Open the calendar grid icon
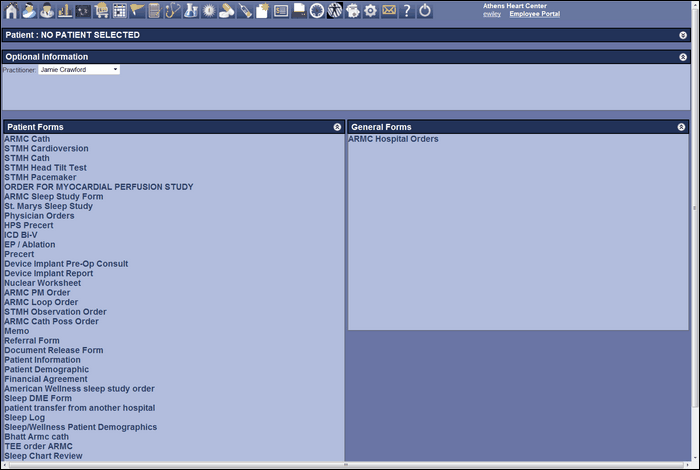This screenshot has height=470, width=700. point(119,11)
